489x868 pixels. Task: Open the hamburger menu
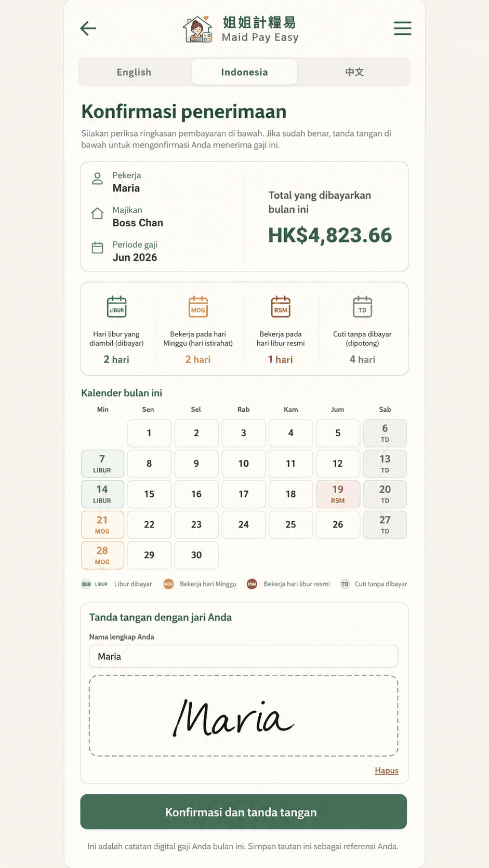point(402,28)
